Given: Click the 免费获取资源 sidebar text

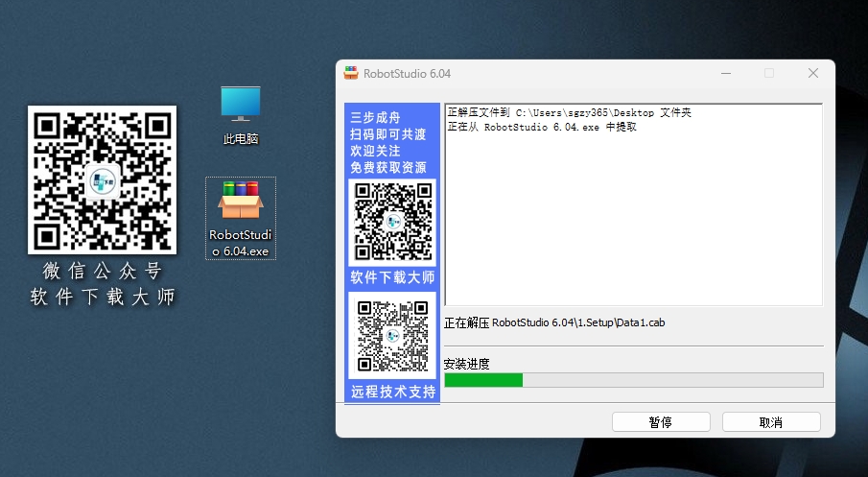Looking at the screenshot, I should pos(388,167).
